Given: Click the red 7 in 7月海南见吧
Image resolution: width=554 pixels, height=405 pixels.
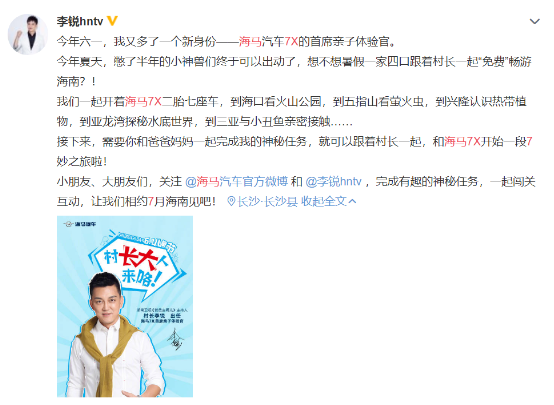Looking at the screenshot, I should point(151,201).
